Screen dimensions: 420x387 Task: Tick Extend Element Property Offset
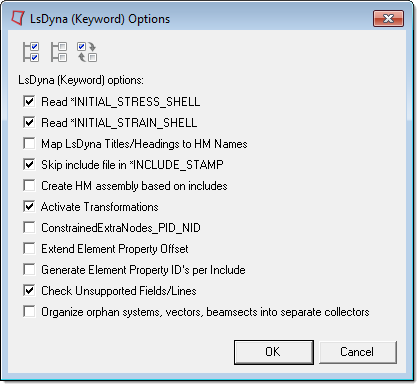pyautogui.click(x=29, y=248)
